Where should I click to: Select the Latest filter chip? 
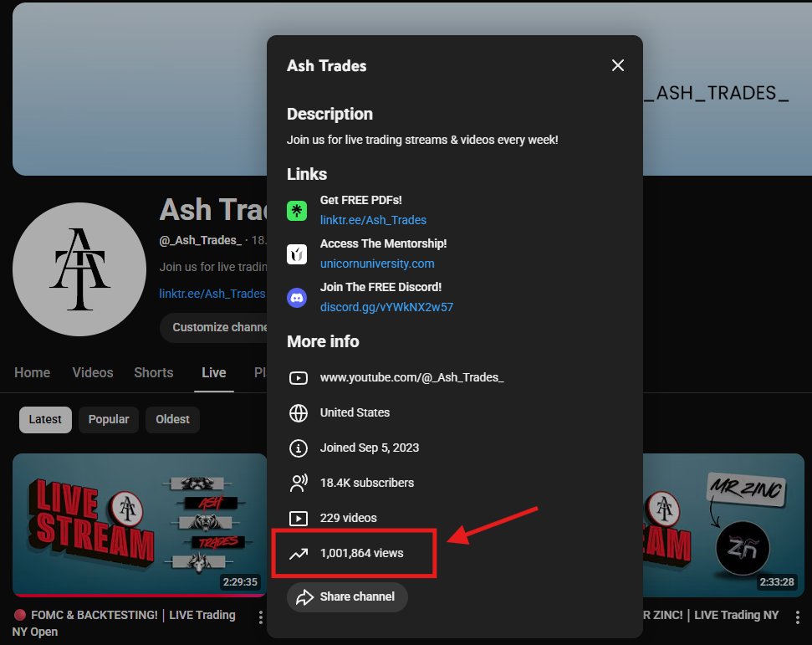tap(45, 420)
